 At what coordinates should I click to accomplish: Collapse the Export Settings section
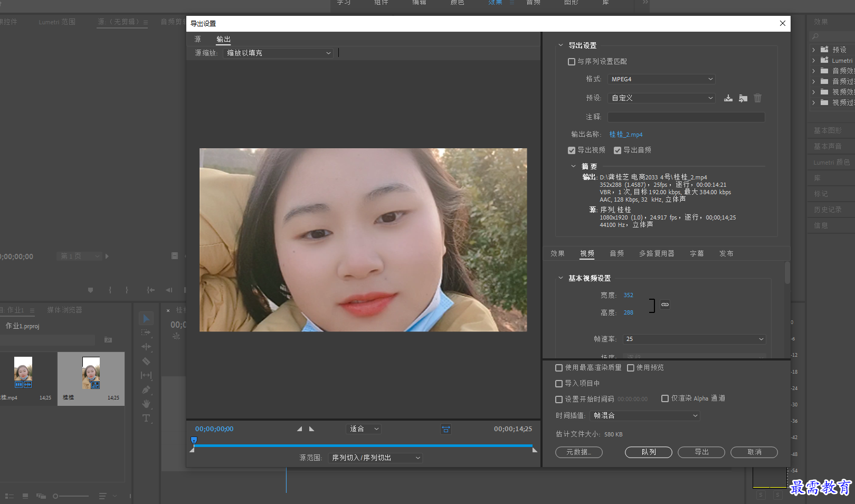coord(560,45)
